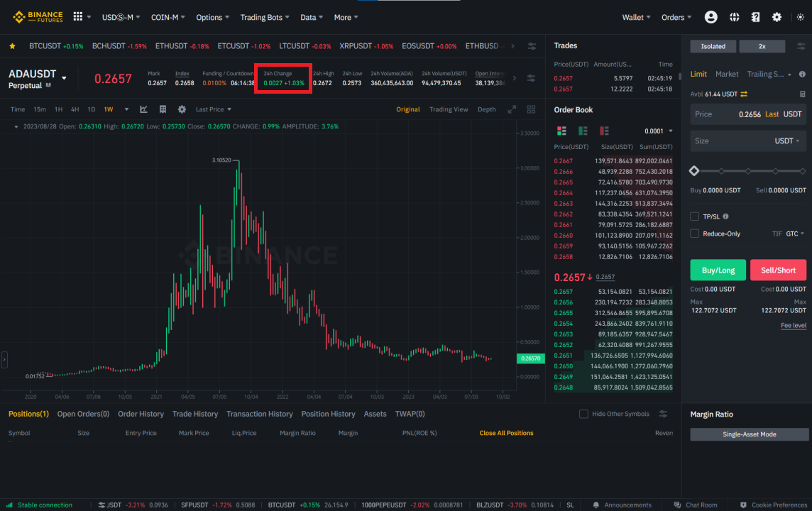Screen dimensions: 812x511
Task: Enable the TP/SL checkbox
Action: point(694,216)
